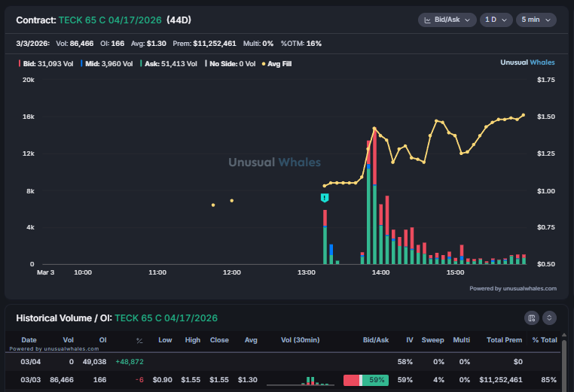574x392 pixels.
Task: Click the $1.30 avg cell in 03/03 row
Action: point(248,380)
